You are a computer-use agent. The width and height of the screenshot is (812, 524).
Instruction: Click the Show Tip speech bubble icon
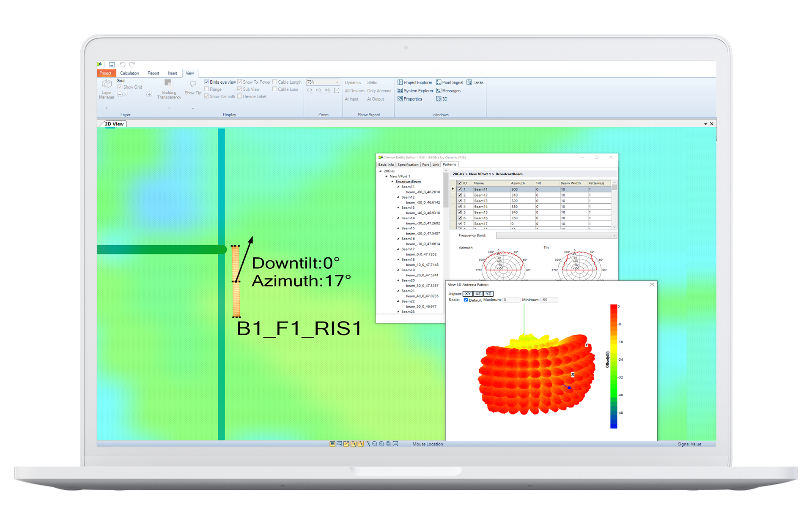(193, 84)
